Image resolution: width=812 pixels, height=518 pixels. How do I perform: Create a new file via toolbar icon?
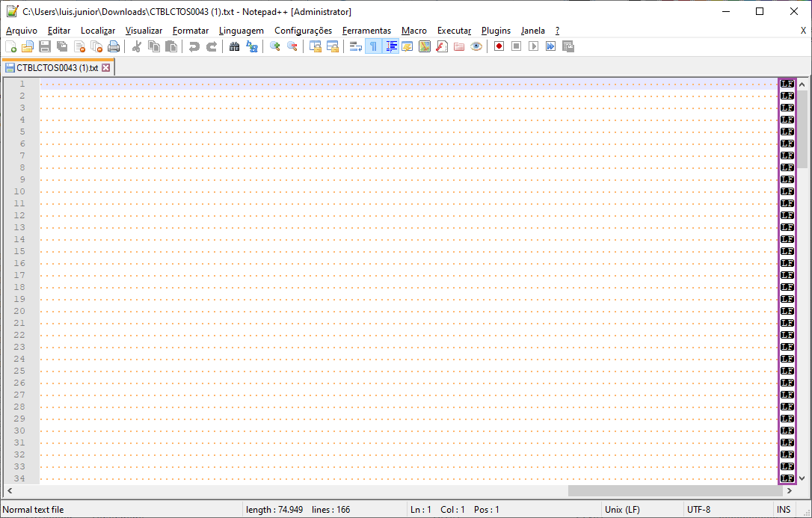click(11, 46)
